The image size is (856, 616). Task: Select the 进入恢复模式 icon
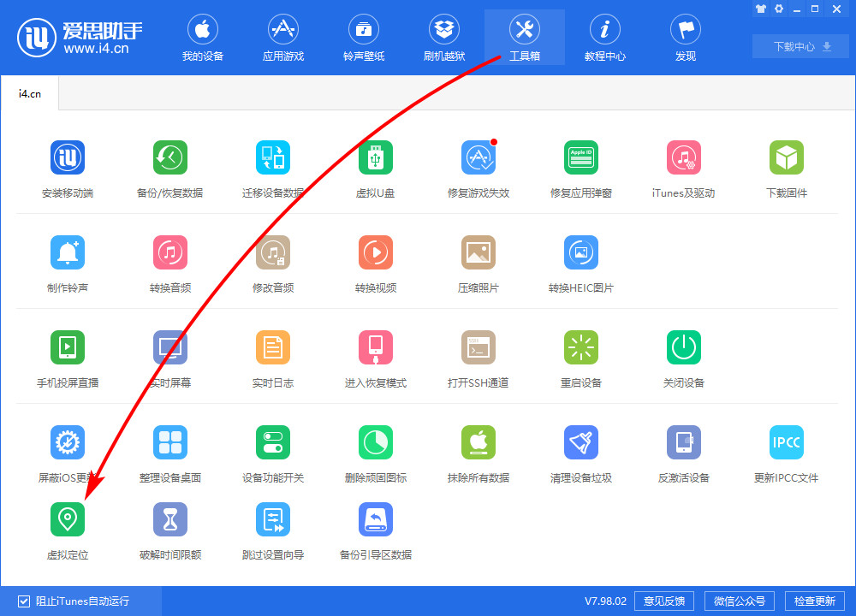point(375,348)
